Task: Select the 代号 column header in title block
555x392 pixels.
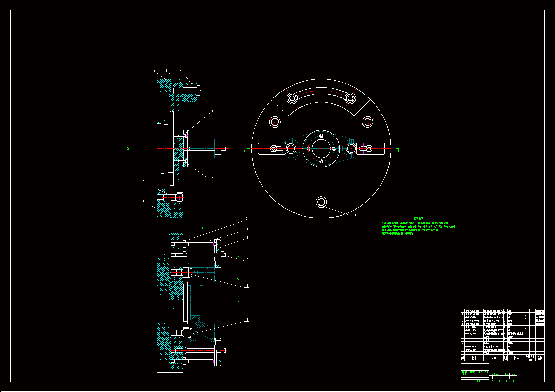Action: pyautogui.click(x=474, y=358)
